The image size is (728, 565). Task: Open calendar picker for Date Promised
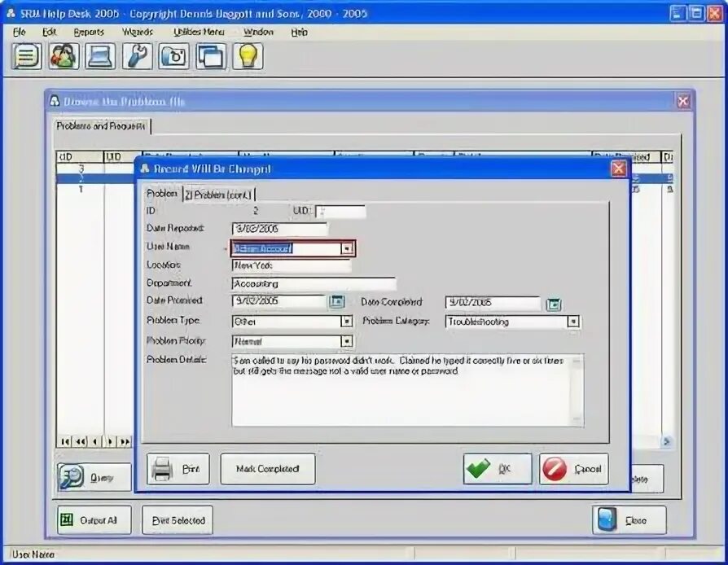337,302
